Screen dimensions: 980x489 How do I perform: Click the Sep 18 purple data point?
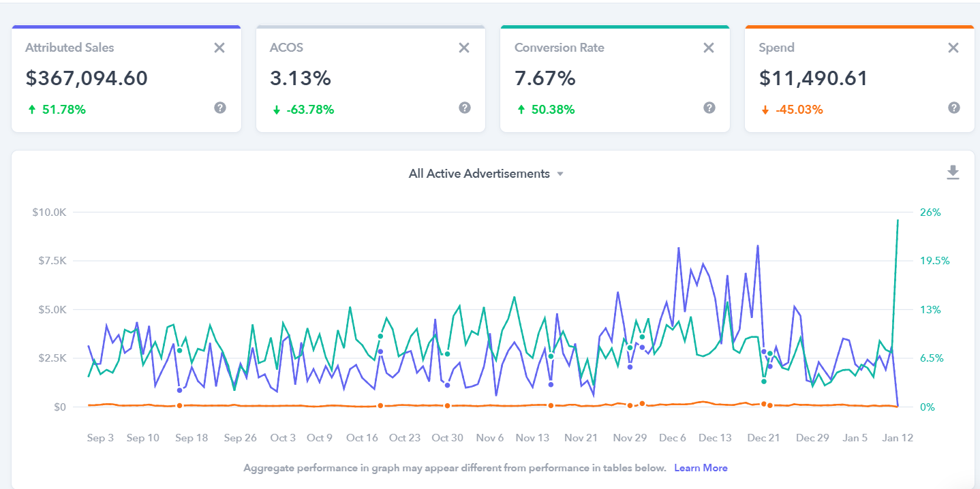point(179,390)
